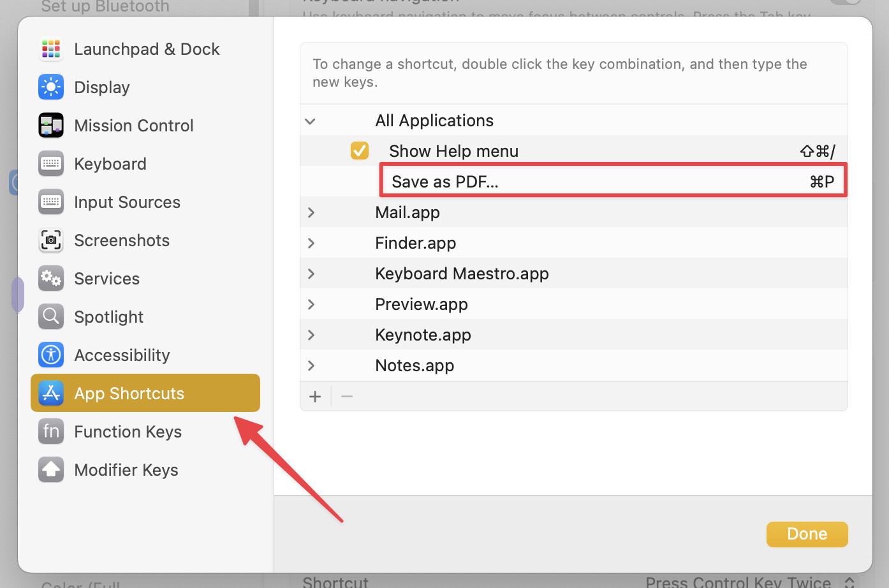The image size is (889, 588).
Task: Click the Services gears icon
Action: click(51, 279)
